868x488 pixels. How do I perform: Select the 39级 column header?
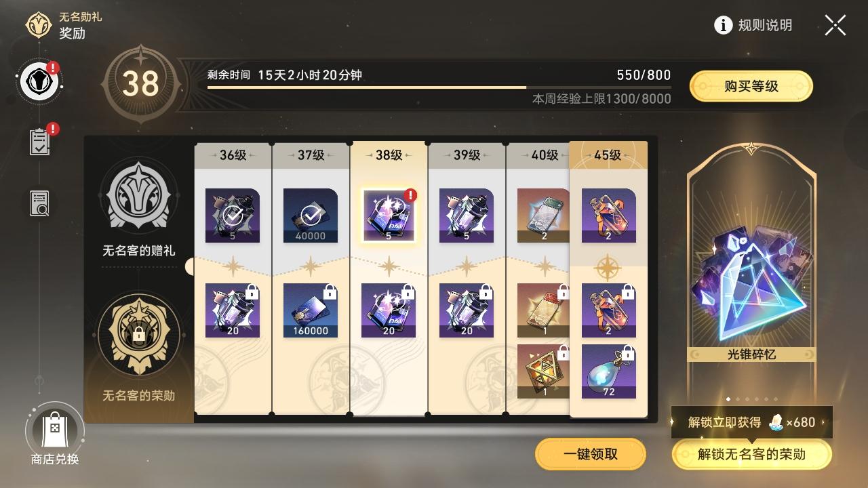tap(467, 155)
